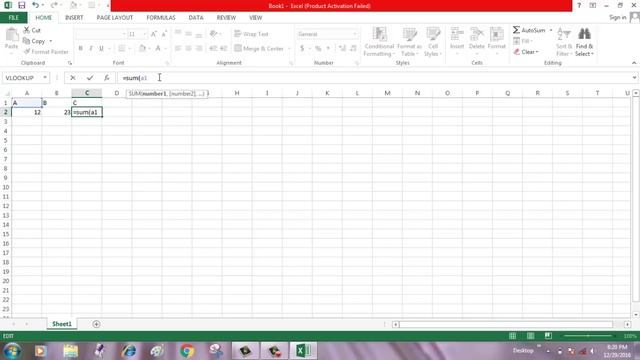
Task: Click column H header
Action: tap(237, 93)
